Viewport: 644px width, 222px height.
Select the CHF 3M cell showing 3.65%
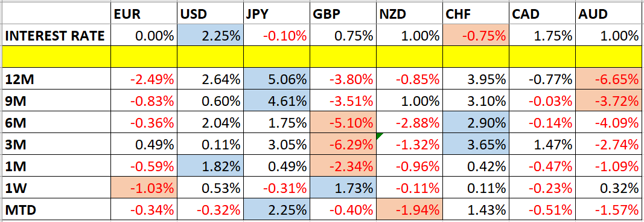(x=476, y=144)
